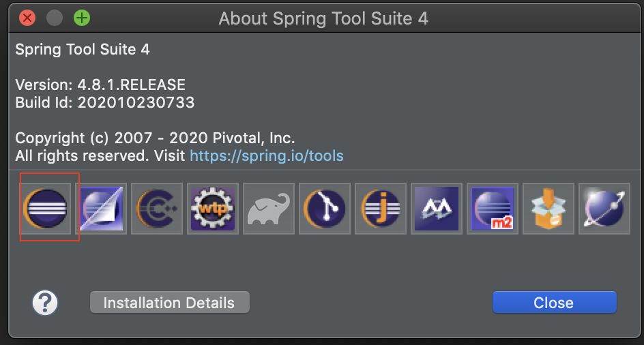The width and height of the screenshot is (644, 345).
Task: Close the About dialog with Close button
Action: pyautogui.click(x=555, y=303)
